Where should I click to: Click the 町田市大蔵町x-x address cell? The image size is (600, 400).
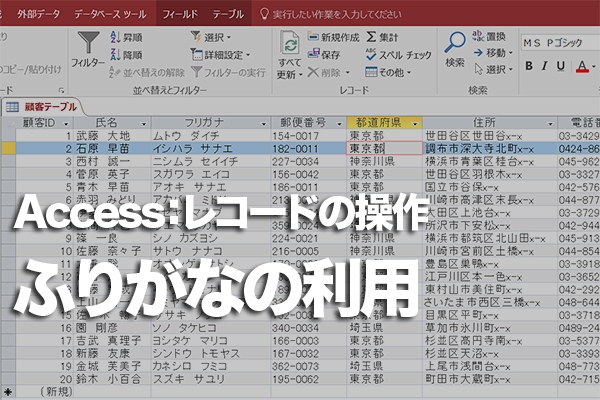point(490,379)
